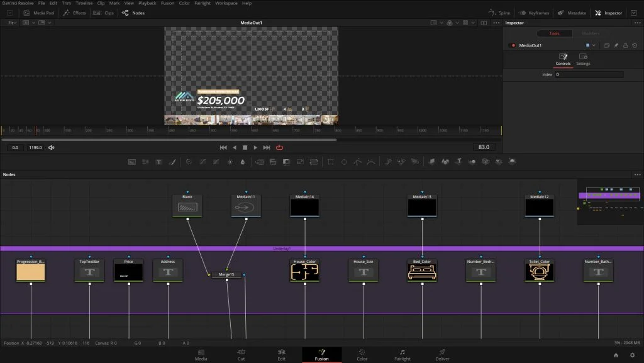
Task: Click the time ruler range scrollbar
Action: tap(169, 140)
